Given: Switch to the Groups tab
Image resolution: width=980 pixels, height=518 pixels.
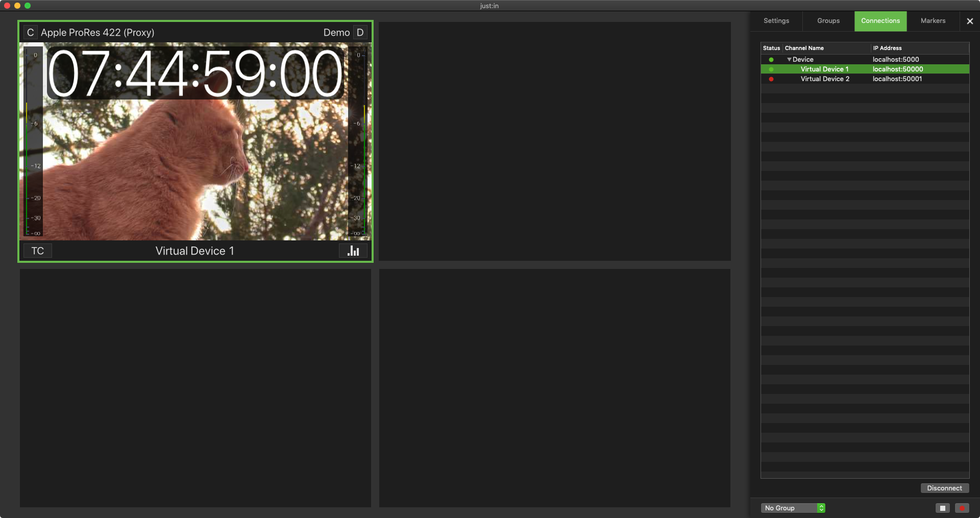Looking at the screenshot, I should 828,21.
